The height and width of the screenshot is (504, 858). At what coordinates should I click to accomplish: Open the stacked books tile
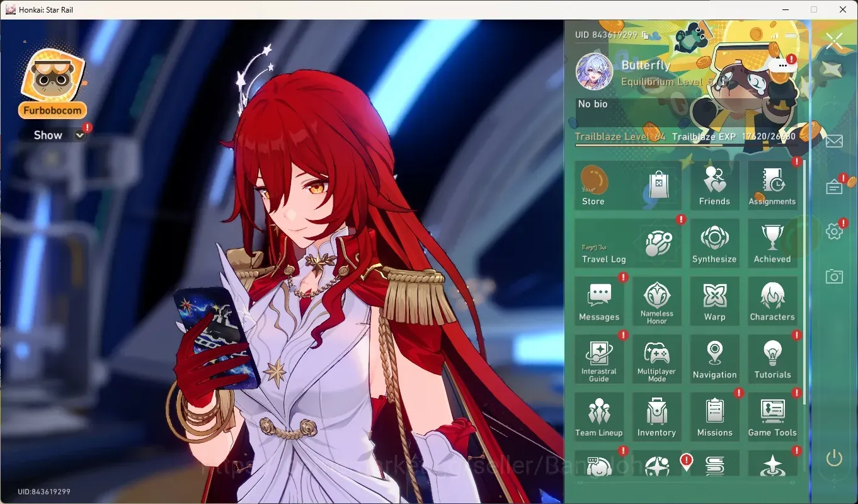pos(714,464)
